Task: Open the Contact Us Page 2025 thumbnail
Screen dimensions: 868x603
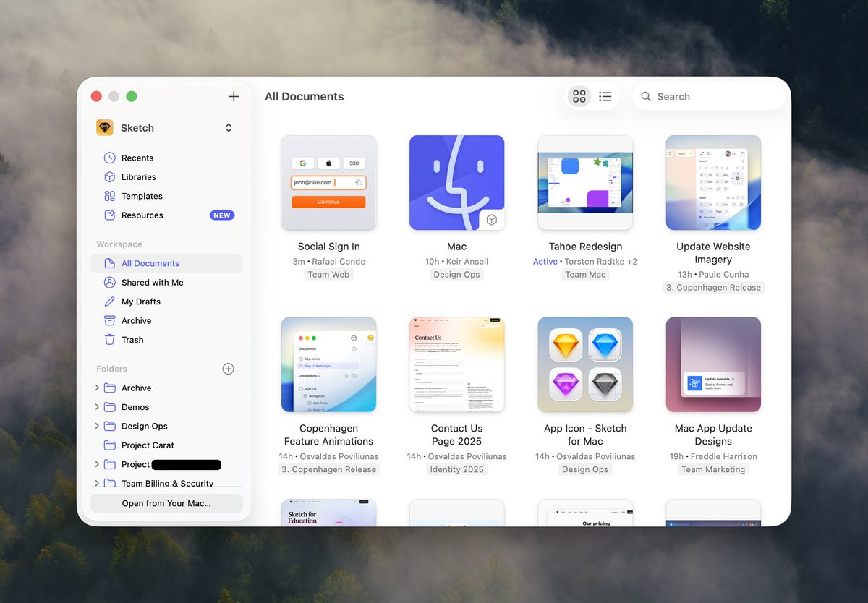Action: 456,364
